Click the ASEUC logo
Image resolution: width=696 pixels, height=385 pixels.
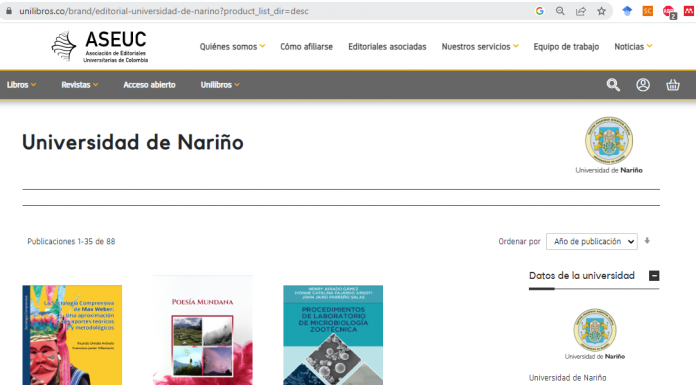pyautogui.click(x=100, y=46)
